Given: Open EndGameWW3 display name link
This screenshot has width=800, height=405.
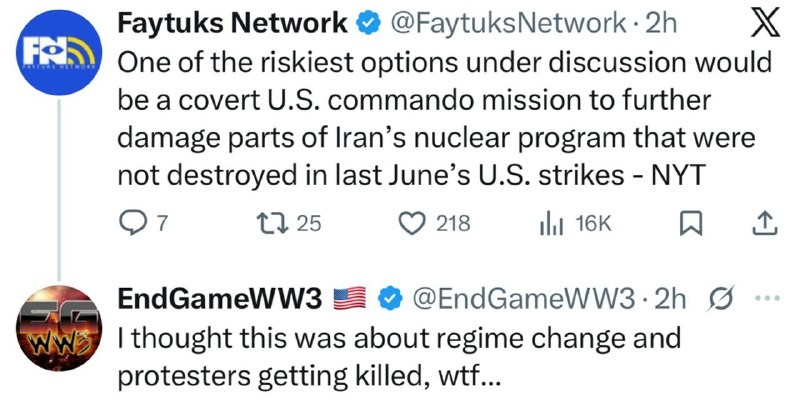Looking at the screenshot, I should (219, 298).
